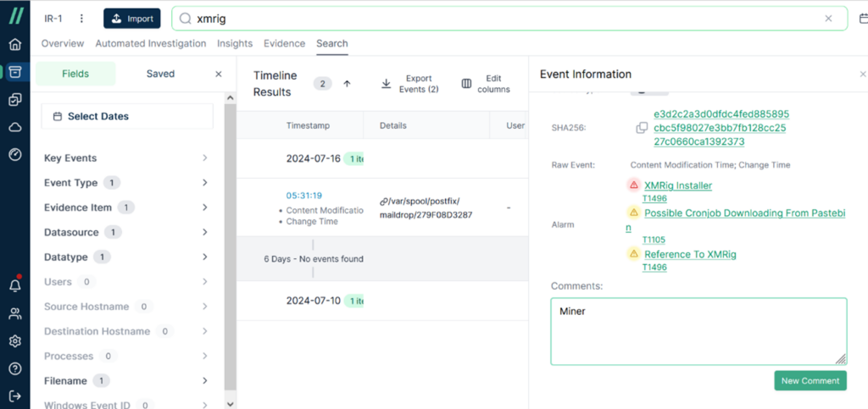Expand the Datasource filter
Image resolution: width=868 pixels, height=409 pixels.
pos(205,232)
